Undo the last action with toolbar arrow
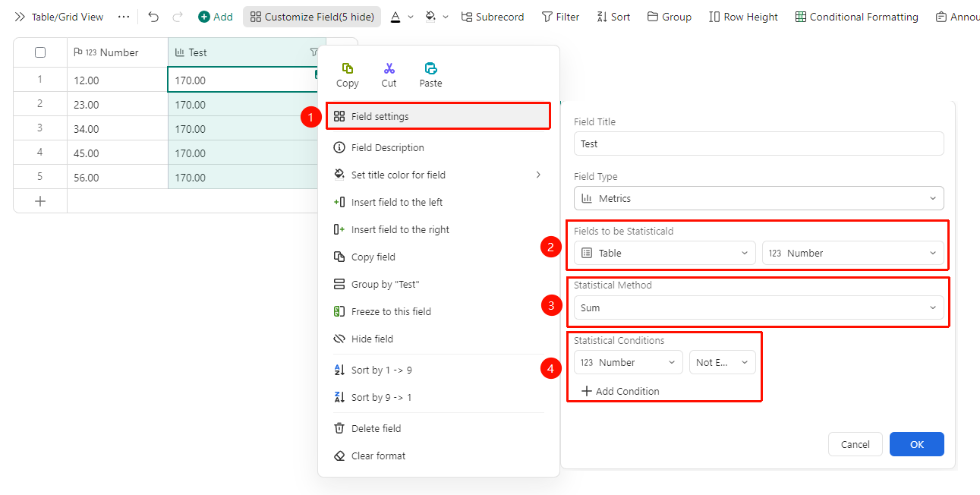The height and width of the screenshot is (495, 980). point(153,17)
